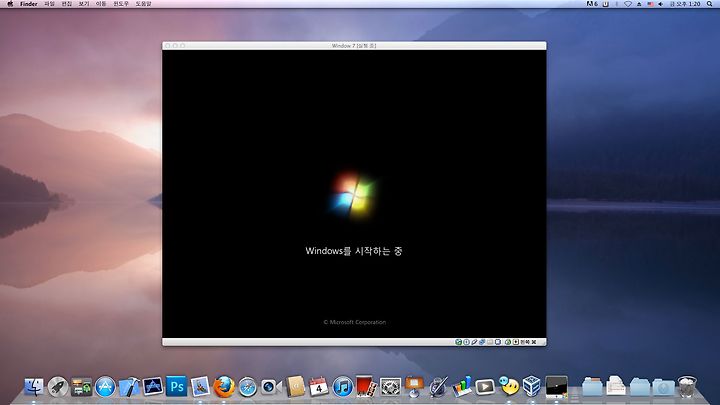Open the yellow smiley messenger icon
The width and height of the screenshot is (720, 405).
click(x=509, y=387)
